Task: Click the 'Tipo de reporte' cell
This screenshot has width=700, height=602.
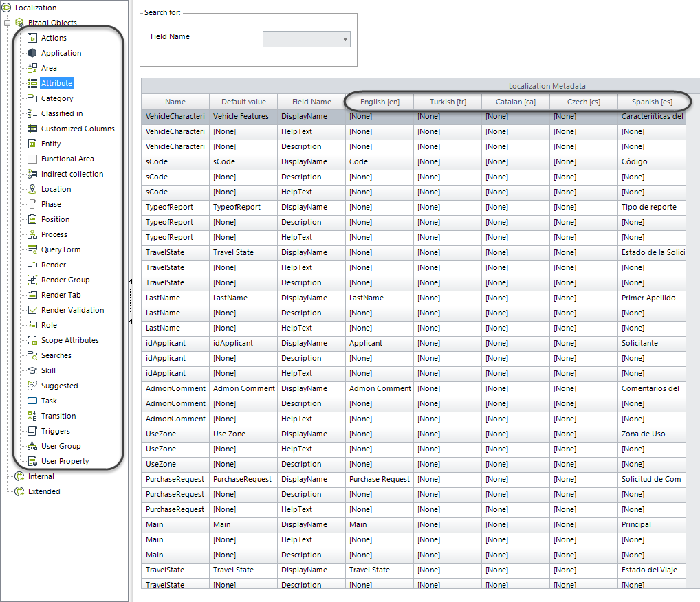Action: tap(652, 208)
